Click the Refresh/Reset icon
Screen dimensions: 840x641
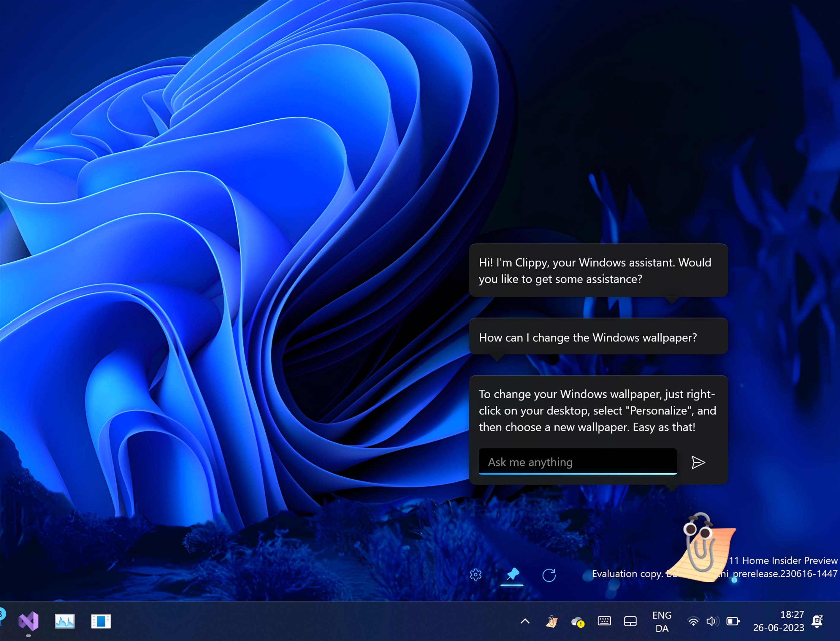point(550,574)
